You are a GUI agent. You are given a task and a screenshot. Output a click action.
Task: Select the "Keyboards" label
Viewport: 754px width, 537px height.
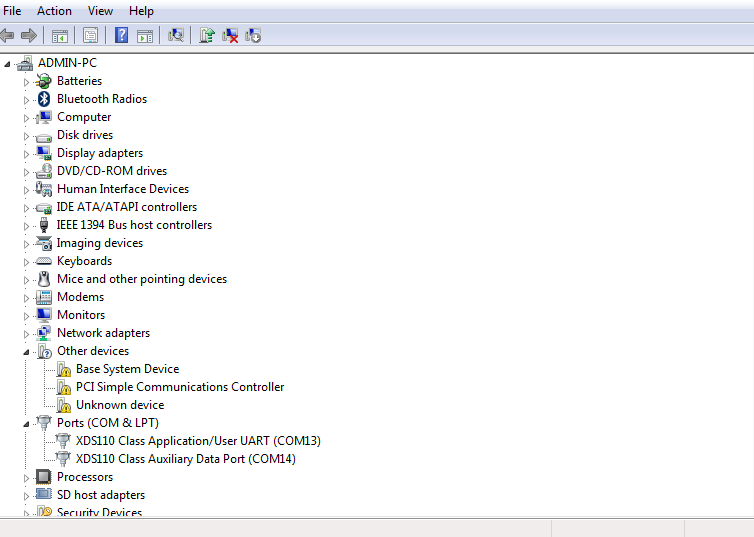coord(84,261)
